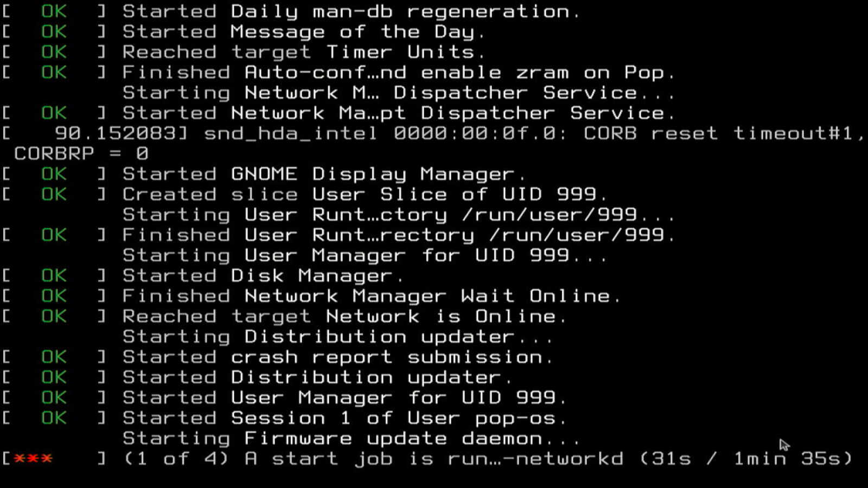Click "Reached target Network is Online" line
The image size is (868, 488).
(344, 316)
